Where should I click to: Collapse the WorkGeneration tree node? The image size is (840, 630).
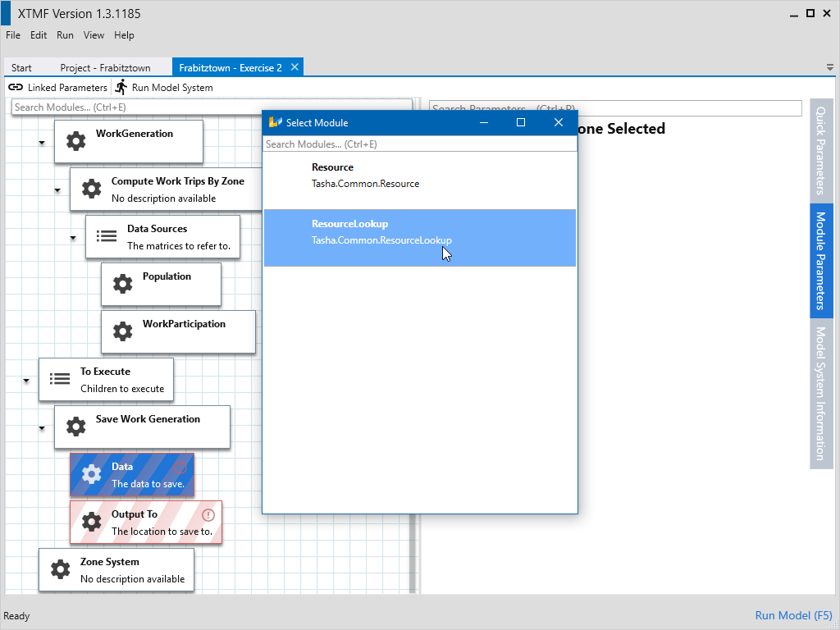click(42, 143)
